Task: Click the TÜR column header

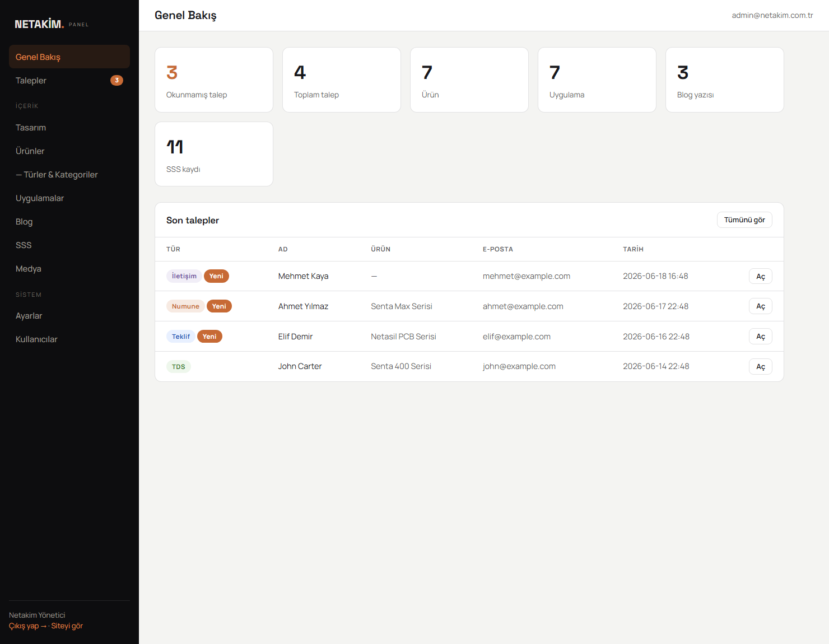Action: 173,249
